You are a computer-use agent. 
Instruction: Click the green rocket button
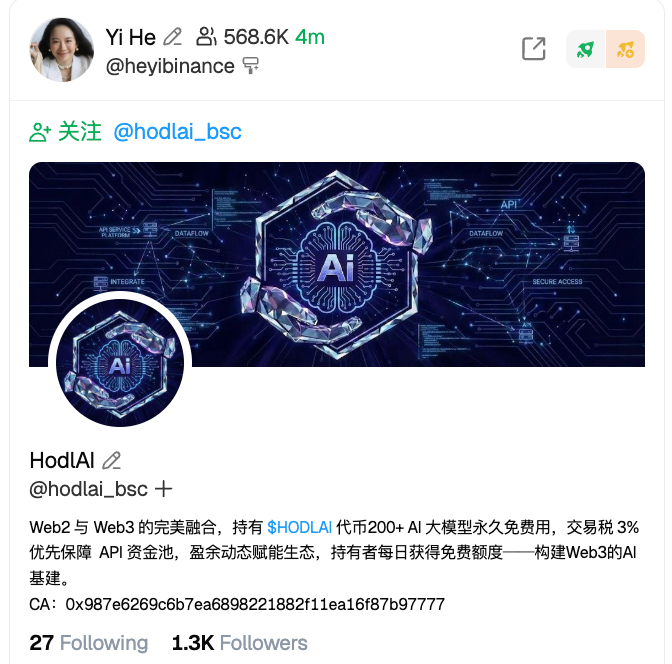point(585,49)
